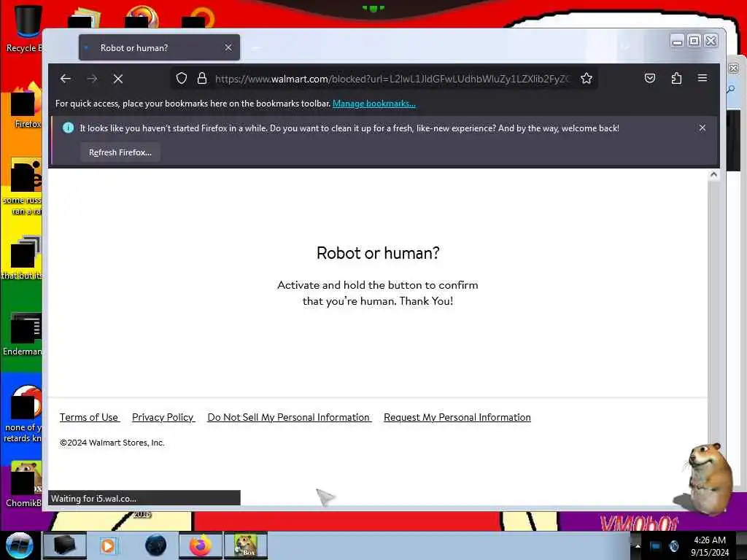This screenshot has width=747, height=560.
Task: Select the Enderman desktop icon
Action: click(24, 334)
